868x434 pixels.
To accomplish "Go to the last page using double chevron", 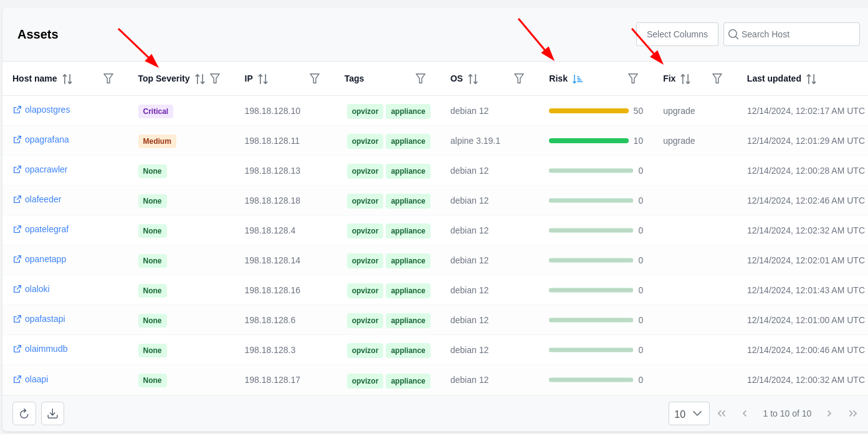I will tap(852, 413).
